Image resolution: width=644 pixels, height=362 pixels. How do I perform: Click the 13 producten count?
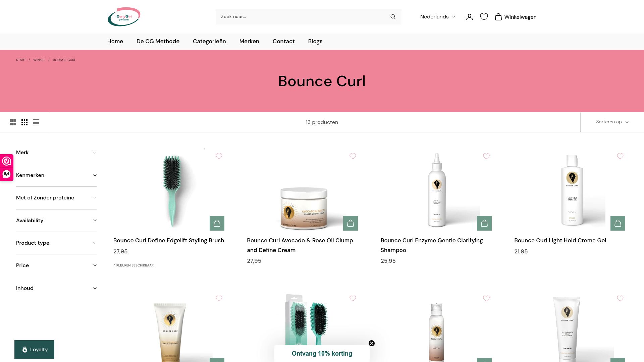click(322, 122)
